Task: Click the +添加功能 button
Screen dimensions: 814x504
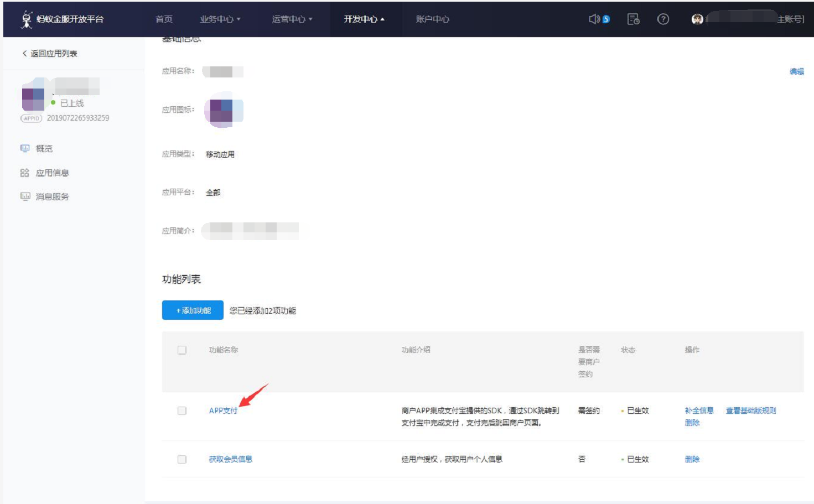Action: click(x=193, y=310)
